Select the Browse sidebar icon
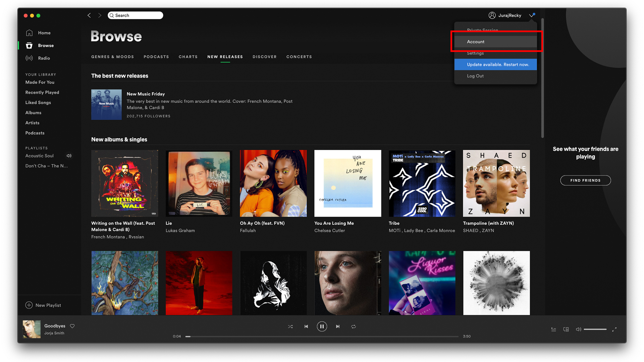This screenshot has height=362, width=644. 29,46
